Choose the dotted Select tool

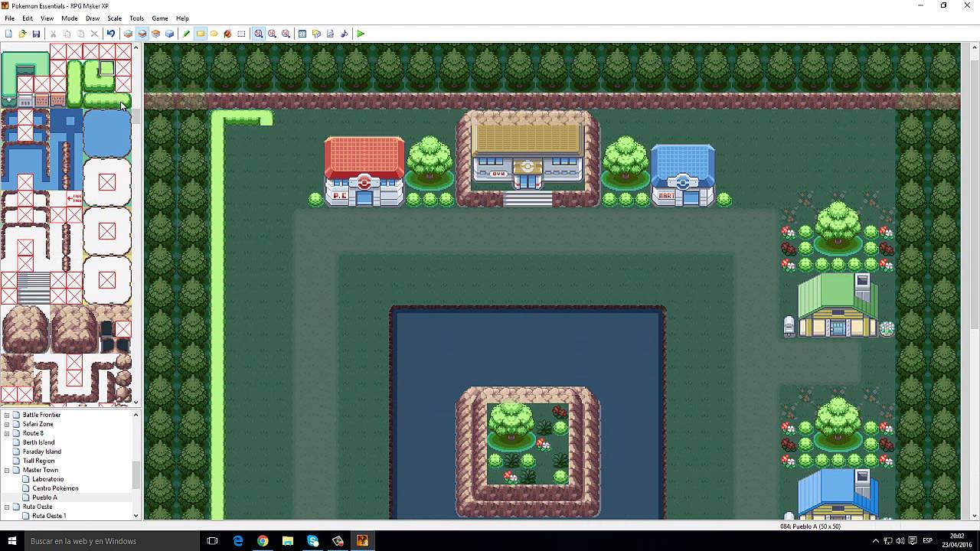241,34
